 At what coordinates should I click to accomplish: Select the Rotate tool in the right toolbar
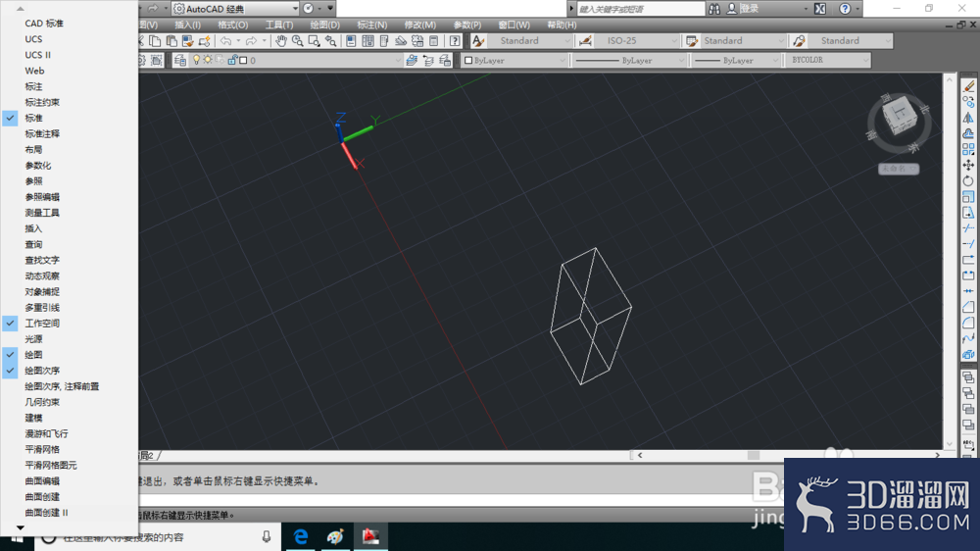[x=968, y=180]
